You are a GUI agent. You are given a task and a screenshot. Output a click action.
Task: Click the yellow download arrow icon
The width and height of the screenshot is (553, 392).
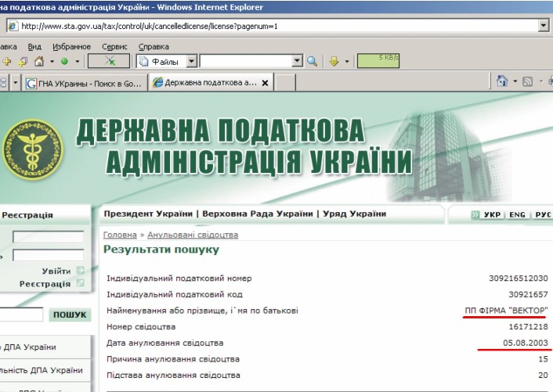tap(334, 62)
